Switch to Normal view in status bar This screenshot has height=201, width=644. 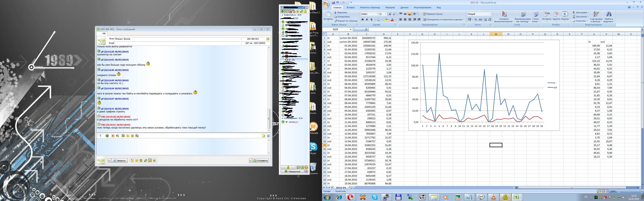[600, 191]
